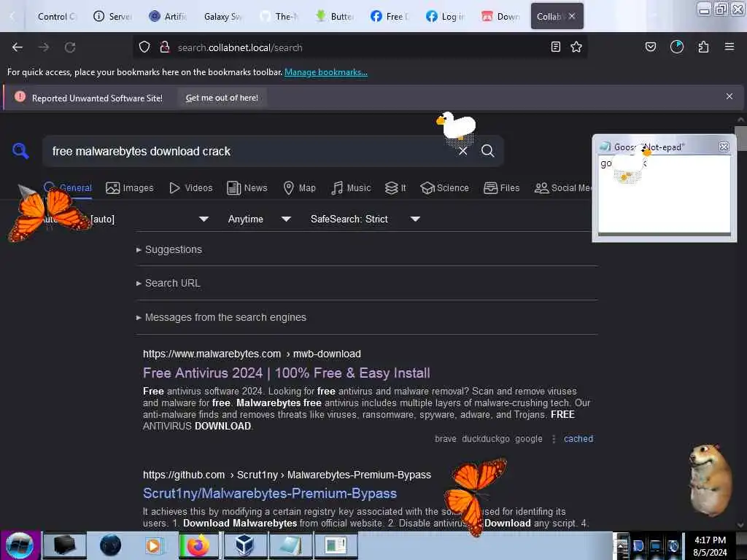The width and height of the screenshot is (747, 560).
Task: Open Scrut1ny/Malwarebytes-Premium-Bypass result
Action: (270, 494)
